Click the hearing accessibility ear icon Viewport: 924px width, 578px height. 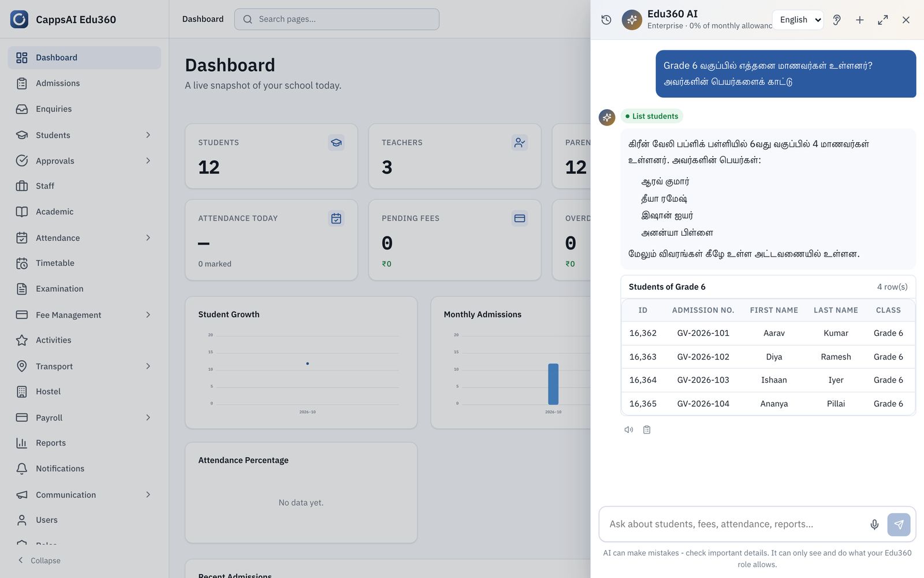pyautogui.click(x=837, y=20)
